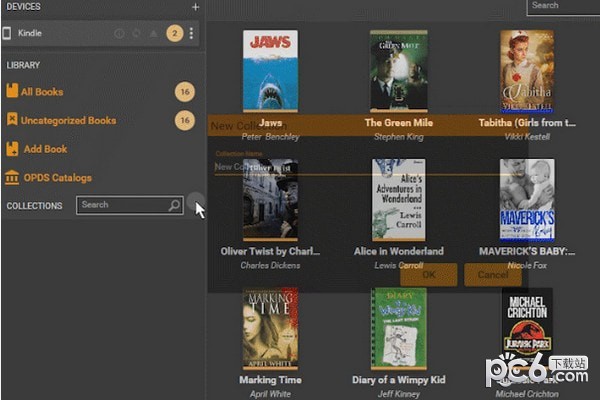Click title 'Diary of a Wimpy Kid'
Image resolution: width=600 pixels, height=400 pixels.
coord(399,380)
